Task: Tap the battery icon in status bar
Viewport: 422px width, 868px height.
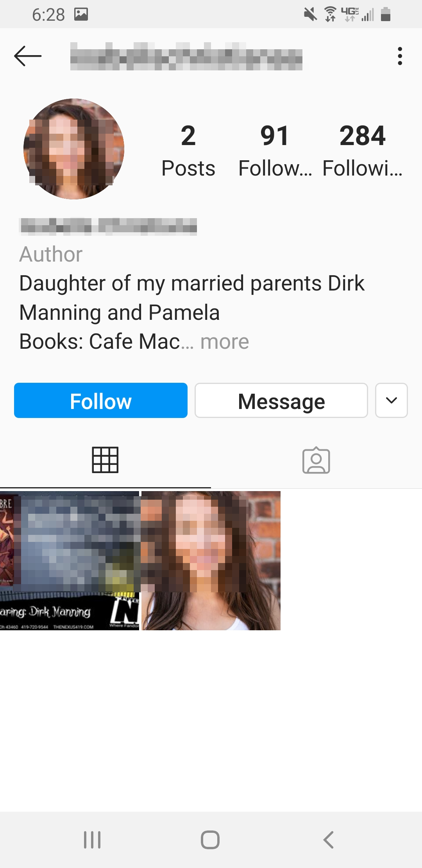Action: (386, 14)
